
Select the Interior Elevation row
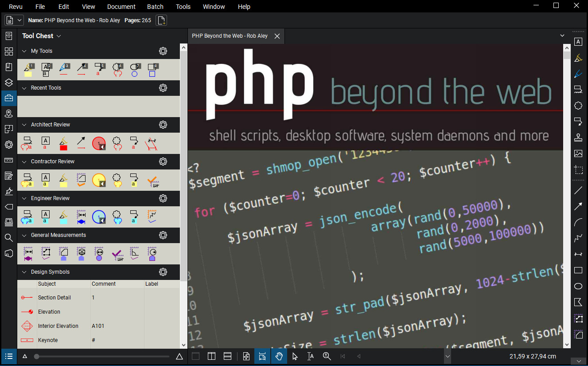pos(98,326)
